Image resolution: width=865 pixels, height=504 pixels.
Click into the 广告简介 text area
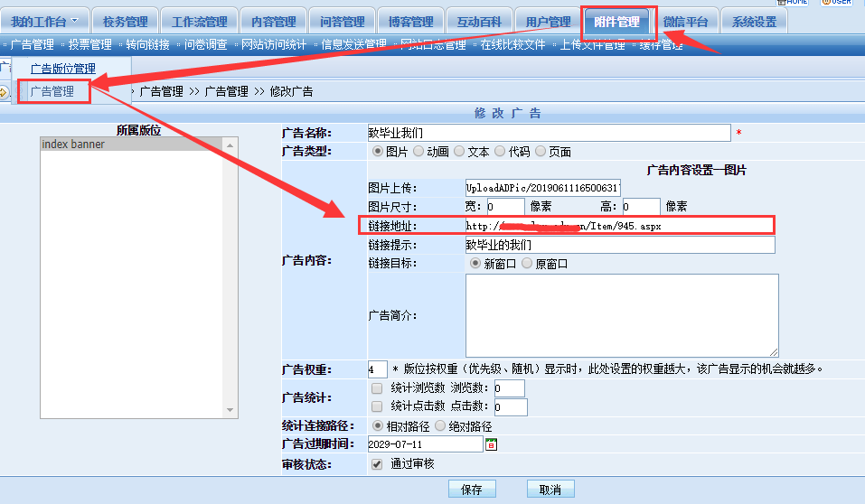click(x=622, y=315)
